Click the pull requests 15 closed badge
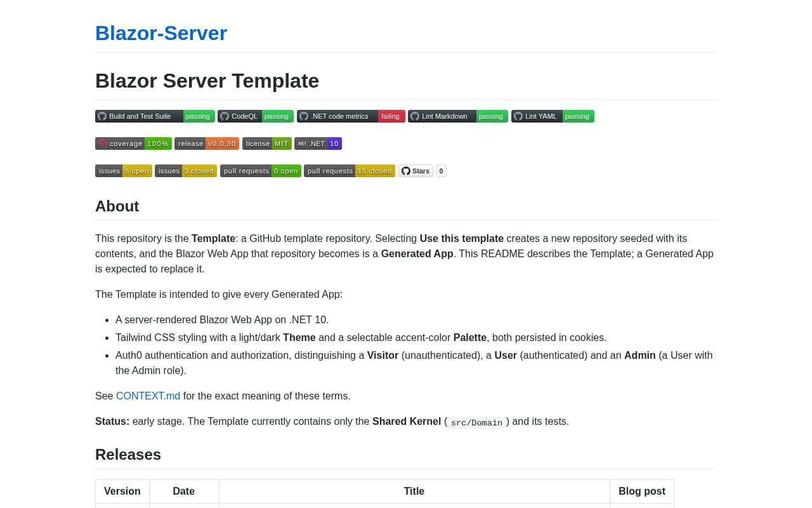Viewport: 812px width, 508px height. point(350,171)
